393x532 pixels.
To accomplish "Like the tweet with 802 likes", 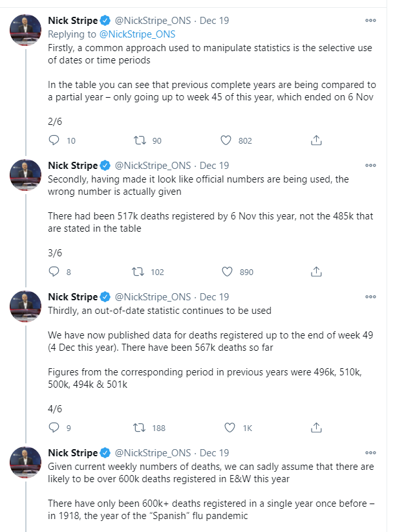I will pyautogui.click(x=226, y=140).
